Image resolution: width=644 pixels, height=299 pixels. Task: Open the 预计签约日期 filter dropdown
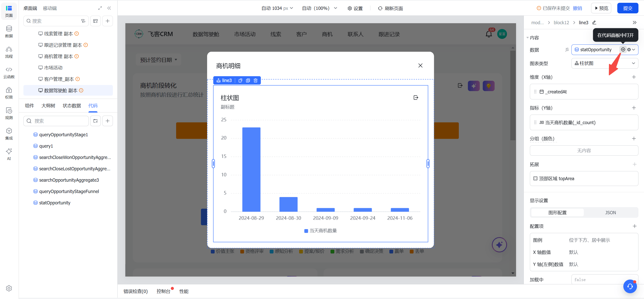158,60
